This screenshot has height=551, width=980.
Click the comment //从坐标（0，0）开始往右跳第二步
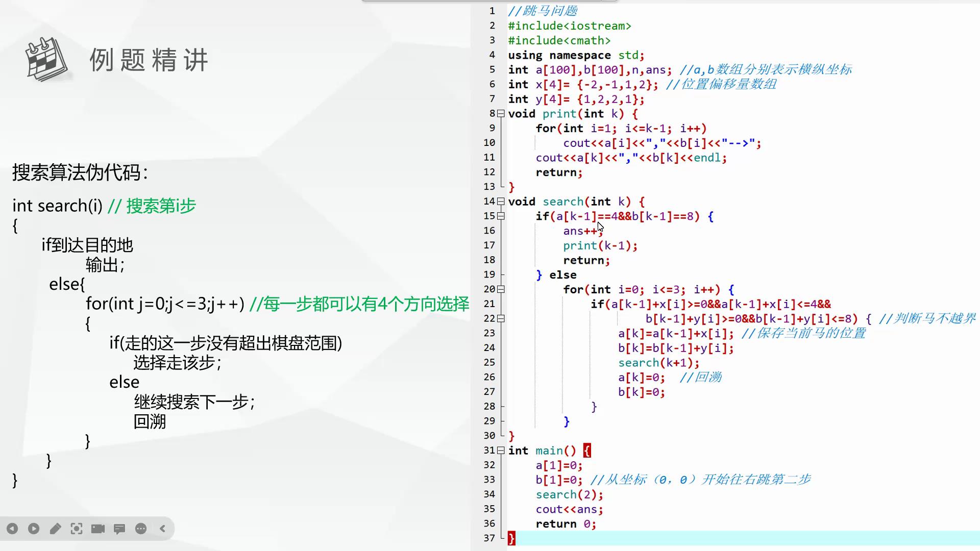(700, 480)
